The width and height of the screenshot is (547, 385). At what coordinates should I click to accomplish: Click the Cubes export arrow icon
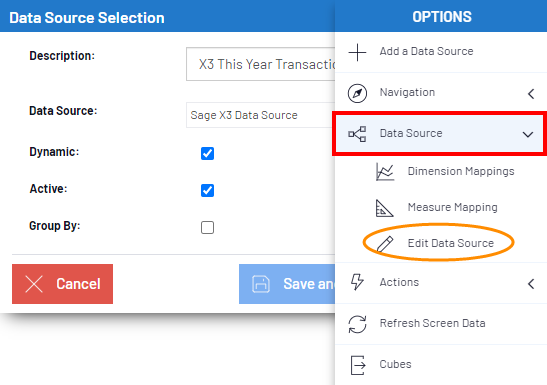[x=358, y=365]
